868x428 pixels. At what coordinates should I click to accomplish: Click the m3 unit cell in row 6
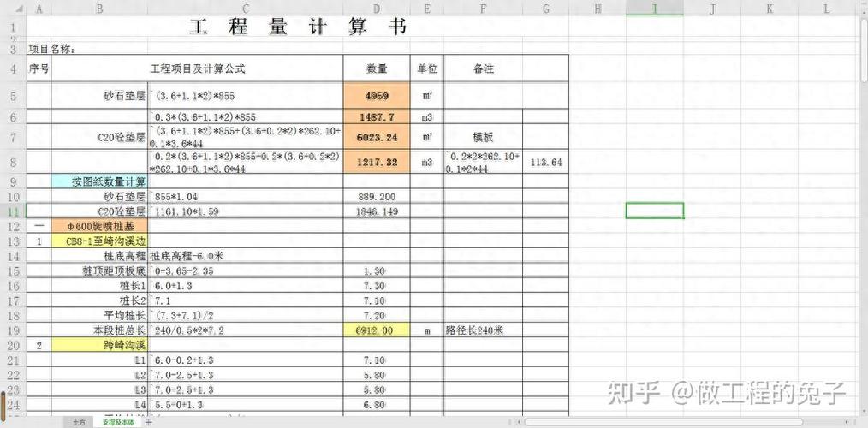tap(427, 116)
